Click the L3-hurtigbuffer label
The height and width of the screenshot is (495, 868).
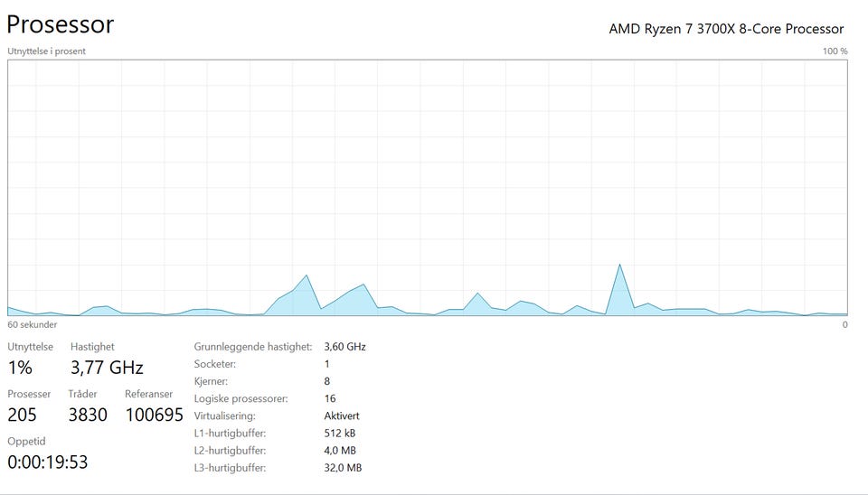click(x=230, y=467)
